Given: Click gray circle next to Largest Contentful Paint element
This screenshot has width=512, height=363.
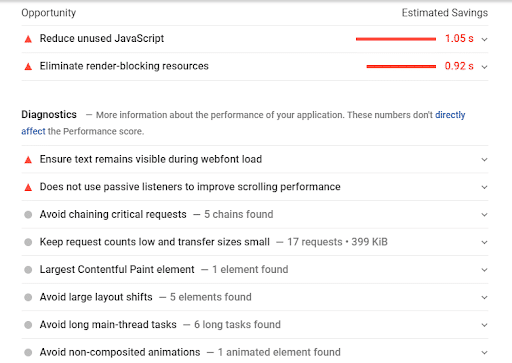Looking at the screenshot, I should 28,270.
